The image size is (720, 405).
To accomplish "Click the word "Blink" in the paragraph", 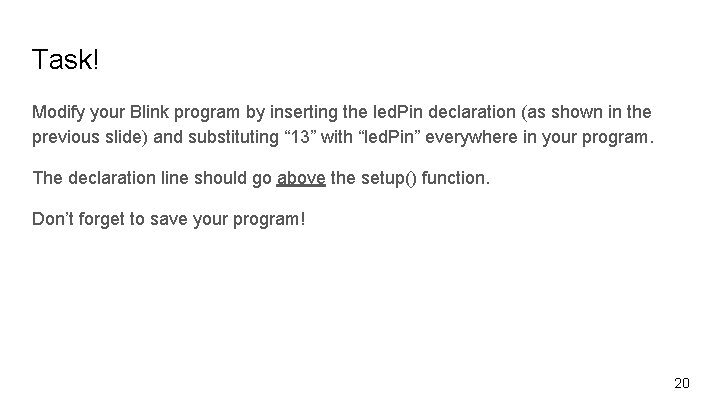I will coord(153,110).
